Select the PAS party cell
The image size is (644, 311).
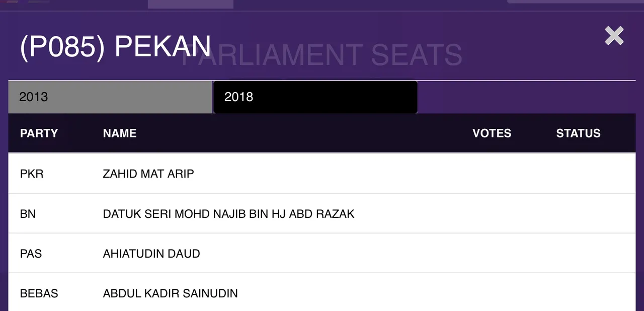pyautogui.click(x=31, y=254)
